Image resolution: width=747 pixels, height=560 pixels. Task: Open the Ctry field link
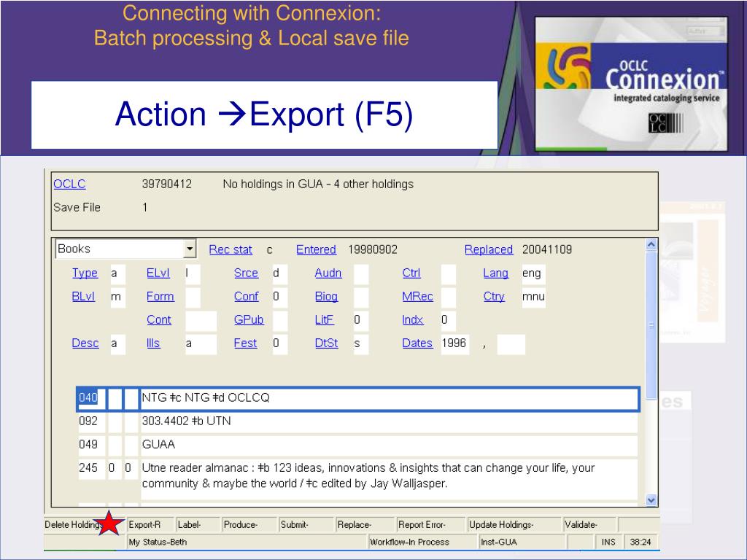494,296
